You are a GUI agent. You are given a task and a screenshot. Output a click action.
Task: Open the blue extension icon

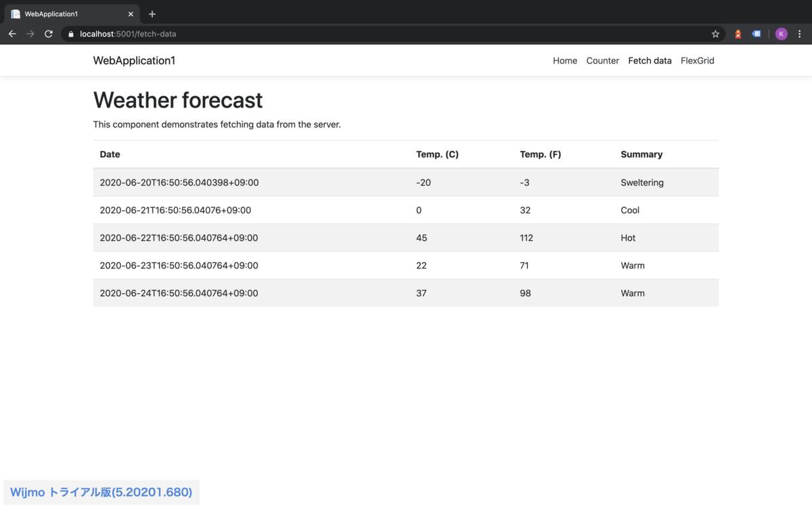pyautogui.click(x=757, y=34)
